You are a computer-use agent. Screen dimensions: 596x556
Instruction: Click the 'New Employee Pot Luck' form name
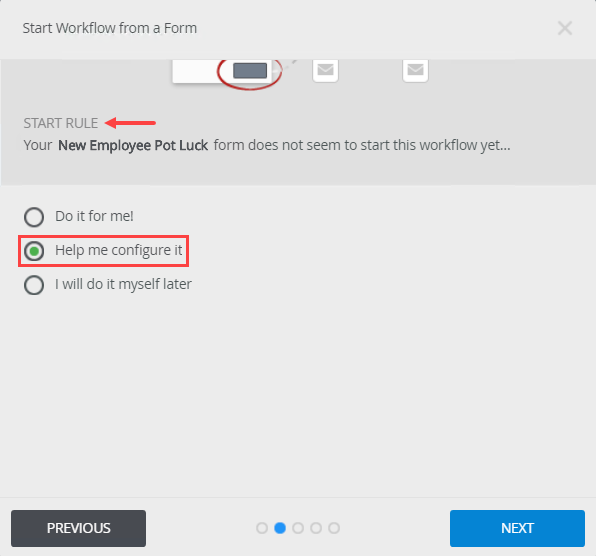coord(133,145)
